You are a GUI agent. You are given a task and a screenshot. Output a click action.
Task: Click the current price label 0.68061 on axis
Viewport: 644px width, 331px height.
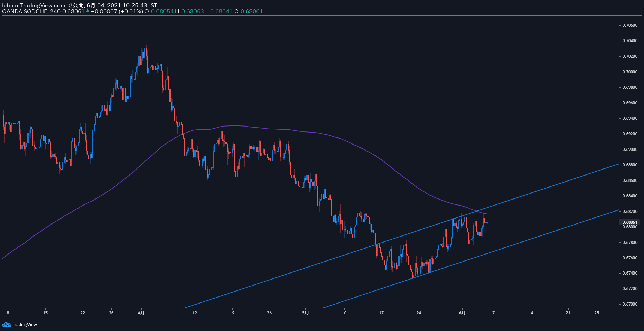(630, 222)
